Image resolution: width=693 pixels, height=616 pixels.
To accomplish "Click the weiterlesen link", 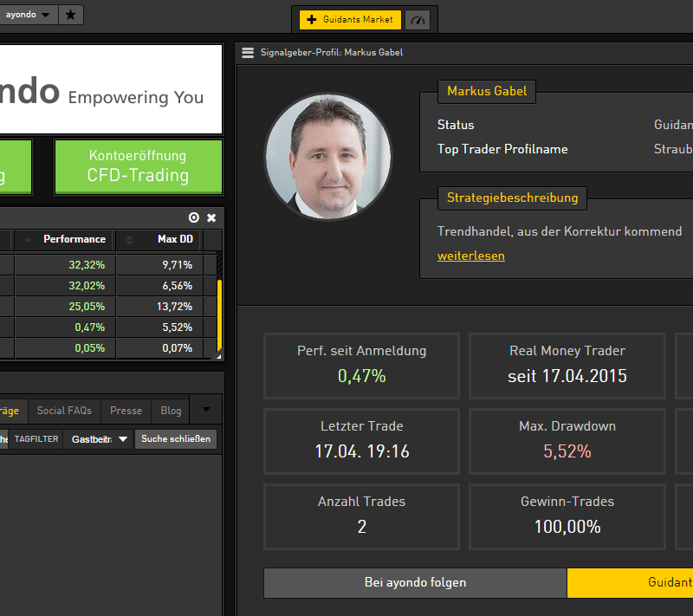I will click(x=470, y=256).
